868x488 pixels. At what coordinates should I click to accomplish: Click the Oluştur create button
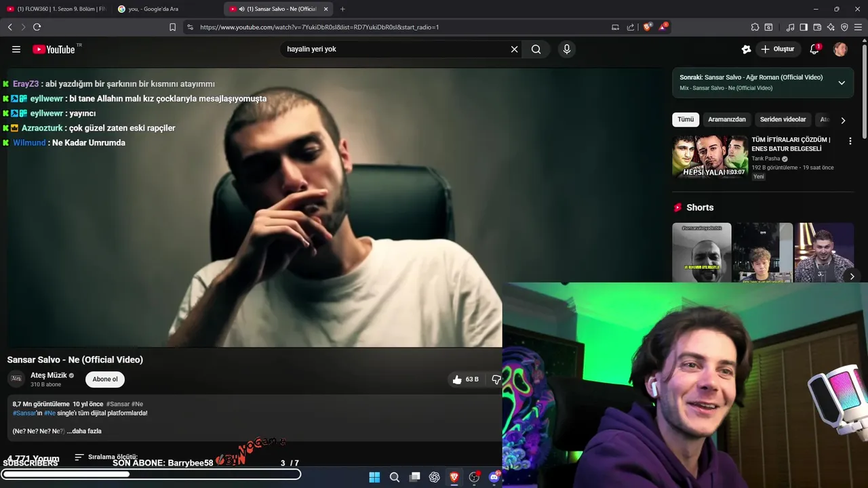coord(778,49)
